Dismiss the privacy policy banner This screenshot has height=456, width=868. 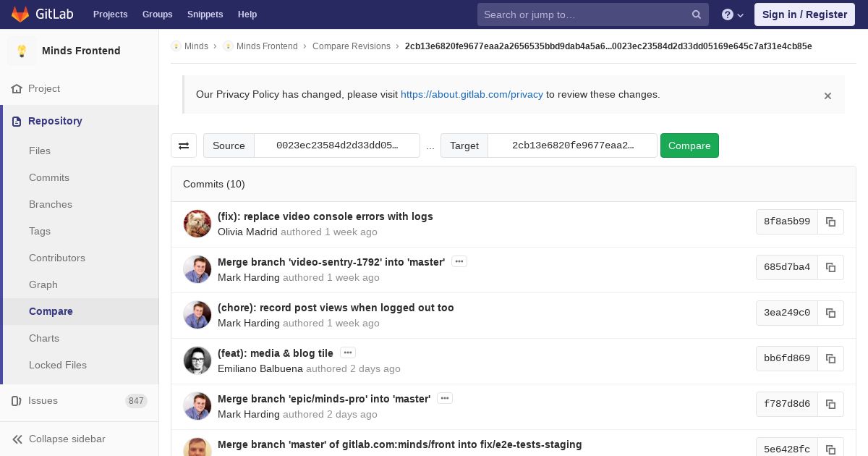(x=827, y=96)
